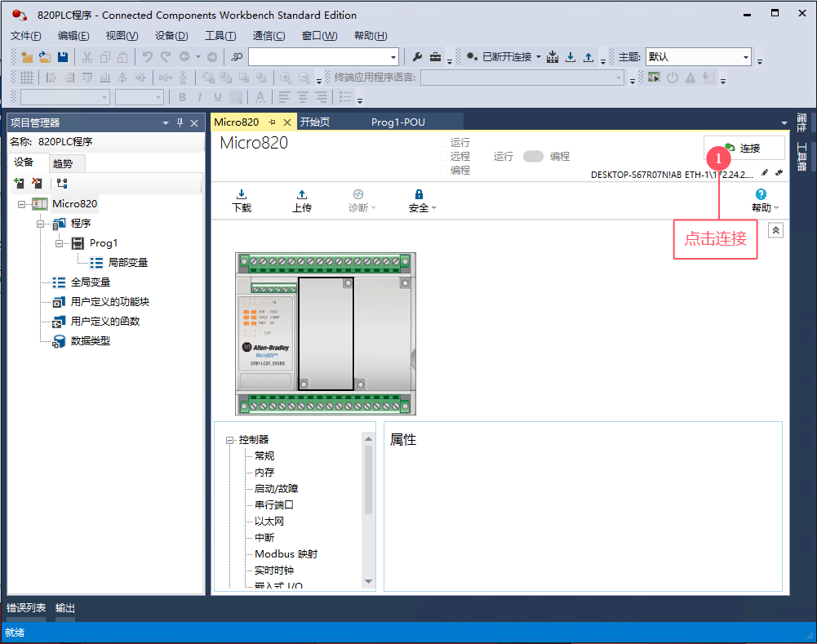817x644 pixels.
Task: Click the open project folder icon
Action: tap(45, 57)
